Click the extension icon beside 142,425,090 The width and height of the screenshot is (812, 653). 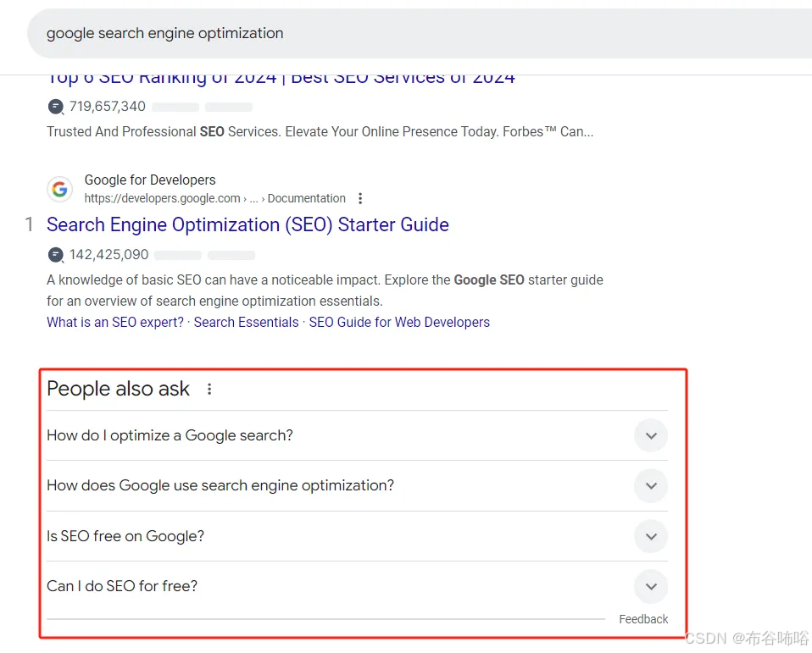click(55, 255)
